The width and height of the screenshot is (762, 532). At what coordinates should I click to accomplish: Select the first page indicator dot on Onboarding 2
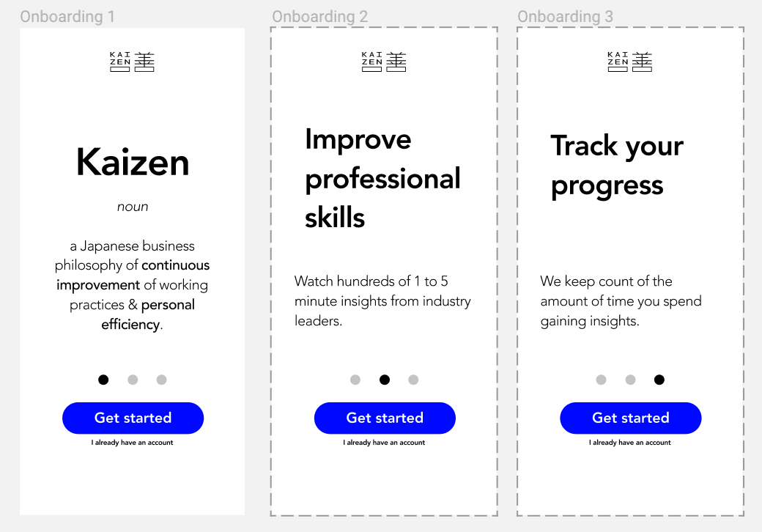click(x=355, y=380)
